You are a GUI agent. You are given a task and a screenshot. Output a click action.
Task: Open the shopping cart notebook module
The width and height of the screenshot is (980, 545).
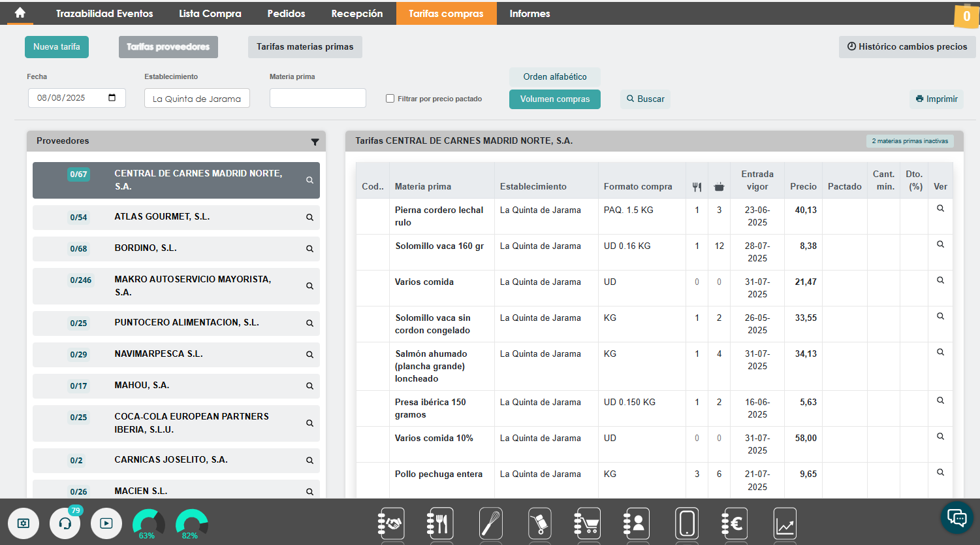pos(587,523)
